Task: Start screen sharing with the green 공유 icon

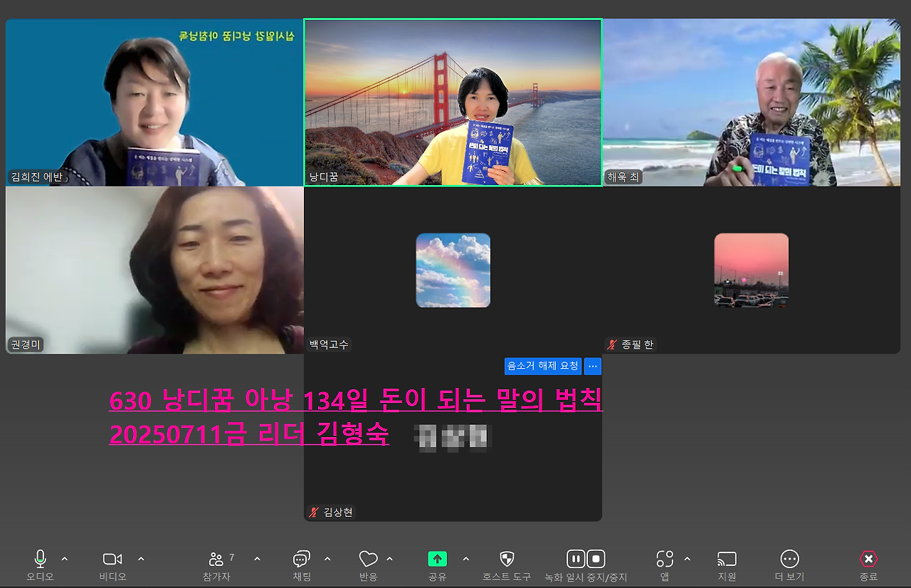Action: point(437,558)
